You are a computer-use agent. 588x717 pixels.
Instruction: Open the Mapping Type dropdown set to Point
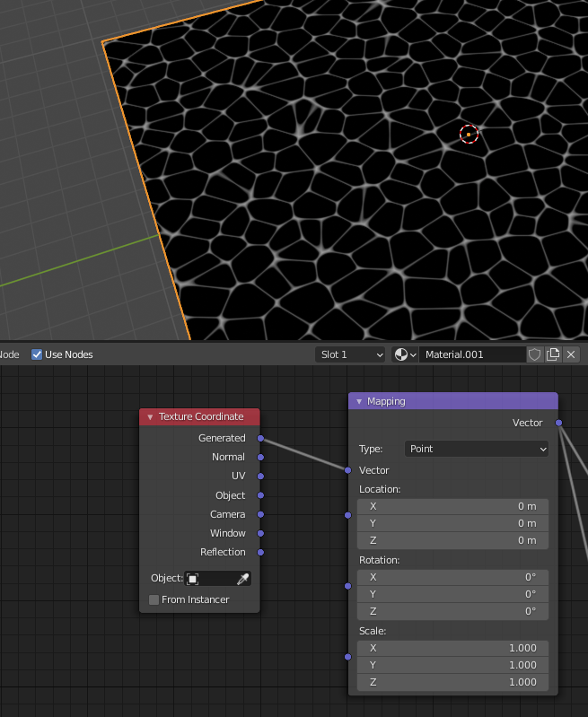(x=476, y=449)
